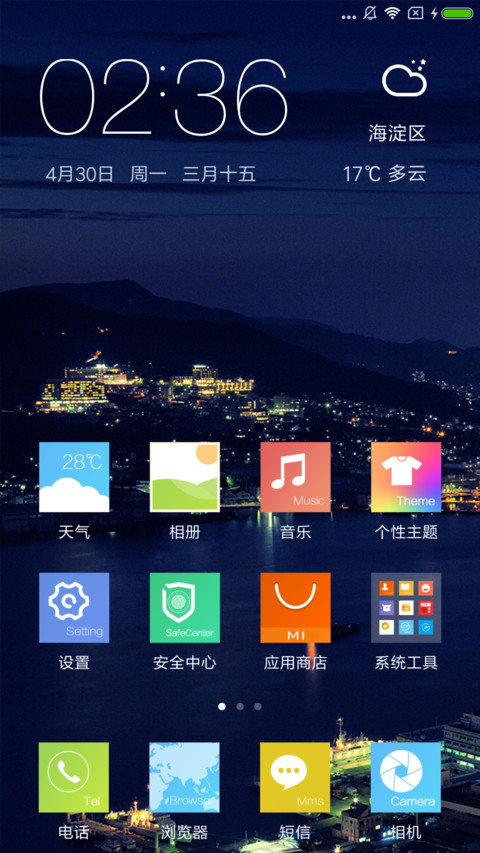Select the first home page indicator dot
The height and width of the screenshot is (853, 480).
[221, 707]
